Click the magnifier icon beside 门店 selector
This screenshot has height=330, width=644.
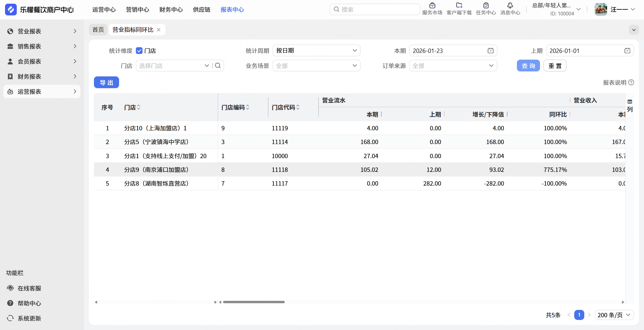tap(218, 66)
